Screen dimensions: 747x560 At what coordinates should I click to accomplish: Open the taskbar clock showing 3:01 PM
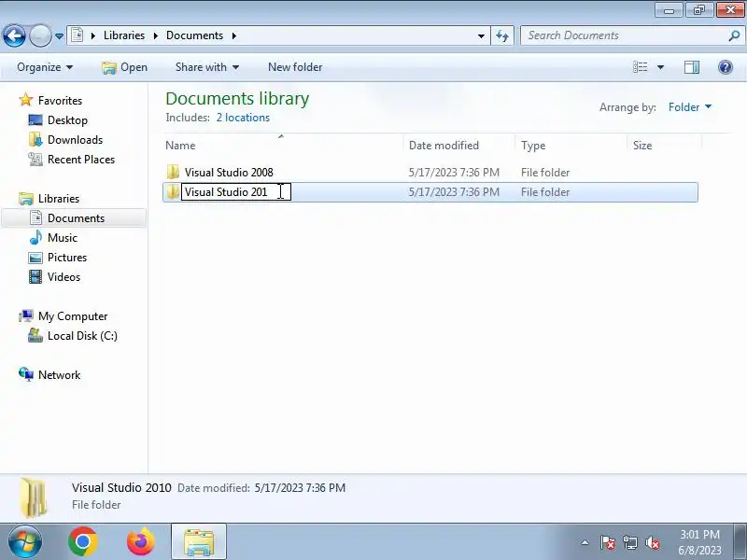pyautogui.click(x=699, y=542)
